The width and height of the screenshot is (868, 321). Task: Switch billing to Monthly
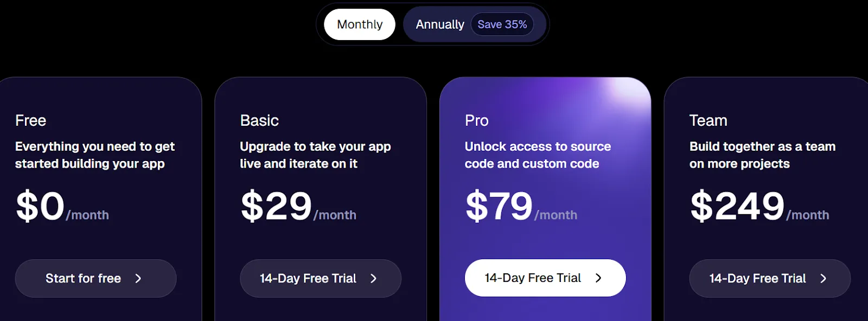pos(359,24)
